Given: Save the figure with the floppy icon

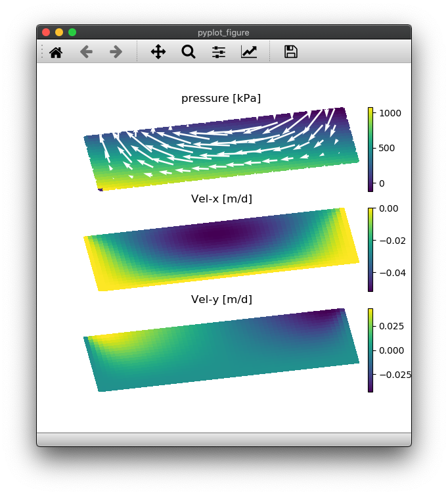Looking at the screenshot, I should pos(290,52).
